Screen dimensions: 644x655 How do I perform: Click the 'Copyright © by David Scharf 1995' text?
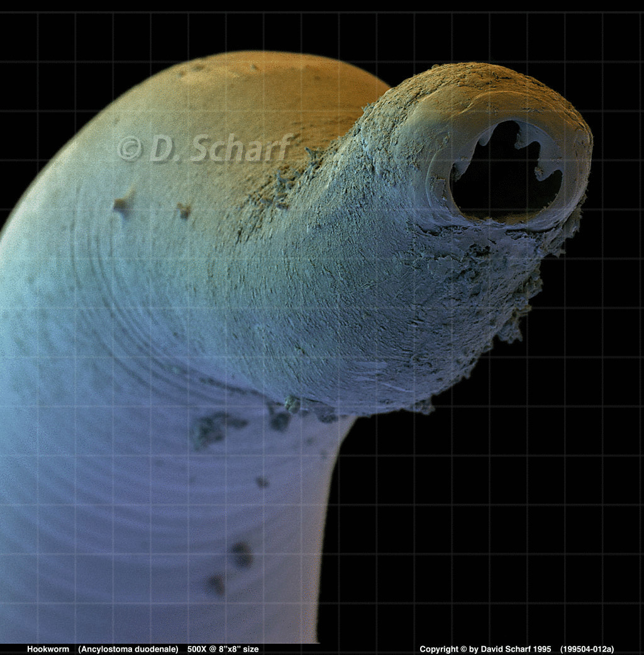pos(485,649)
